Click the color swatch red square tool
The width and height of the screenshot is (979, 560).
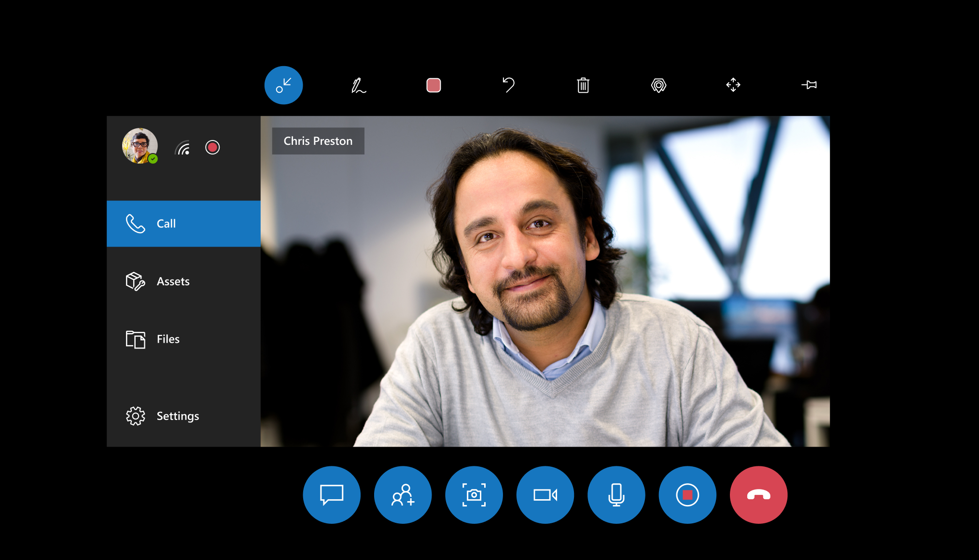pos(434,84)
